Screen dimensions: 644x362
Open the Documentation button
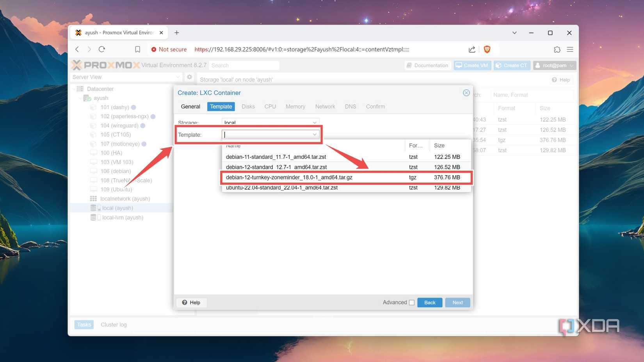tap(427, 65)
